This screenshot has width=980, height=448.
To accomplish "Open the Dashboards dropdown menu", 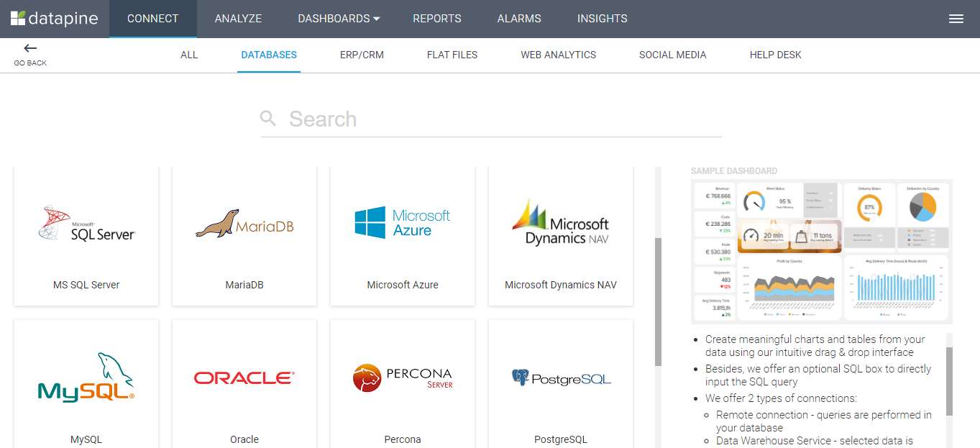I will click(x=339, y=19).
